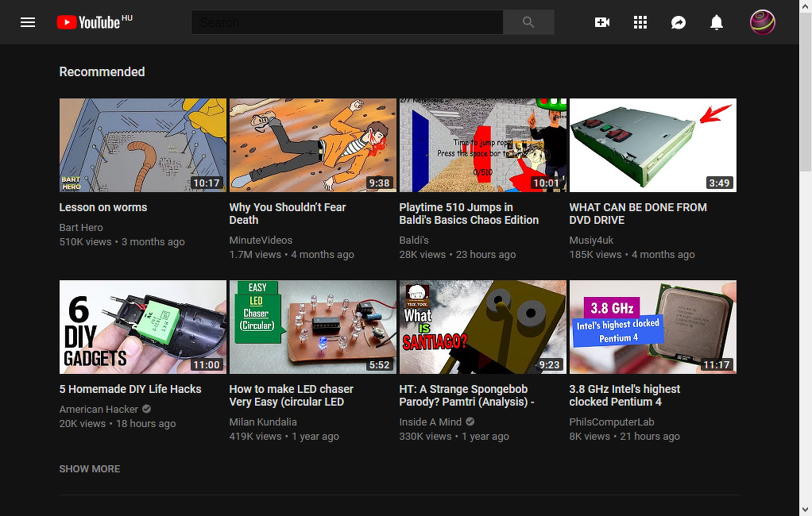Click the 'Recommended' section heading
Screen dimensions: 812x516
point(102,72)
